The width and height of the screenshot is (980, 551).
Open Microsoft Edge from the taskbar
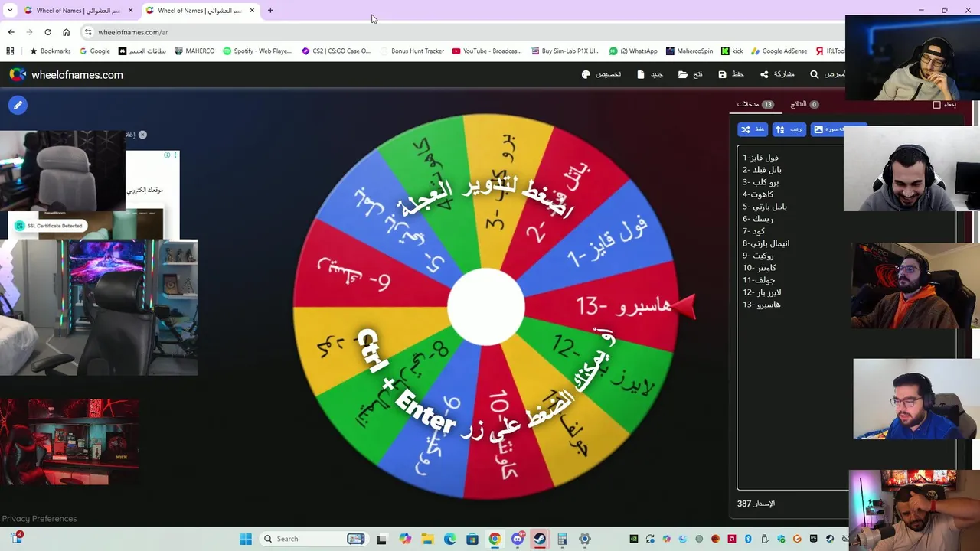point(450,539)
